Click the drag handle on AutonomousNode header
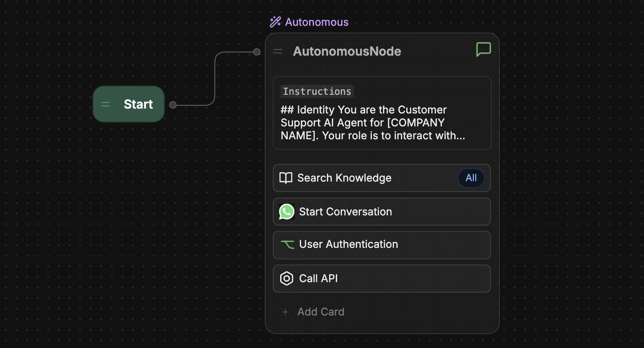The image size is (644, 348). (x=277, y=51)
